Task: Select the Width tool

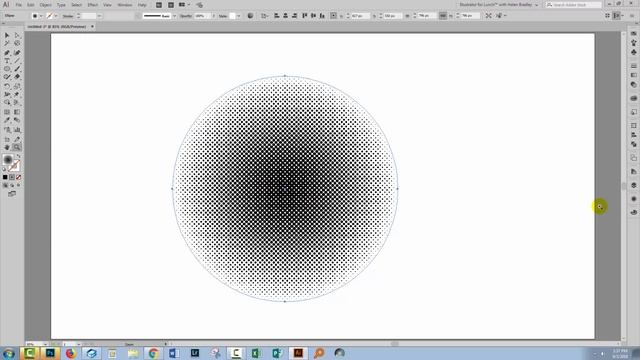Action: pos(7,94)
